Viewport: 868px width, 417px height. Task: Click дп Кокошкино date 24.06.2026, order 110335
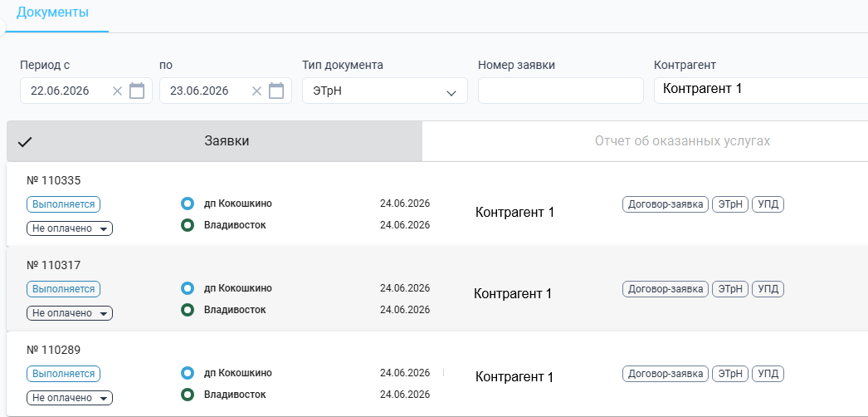[x=405, y=204]
